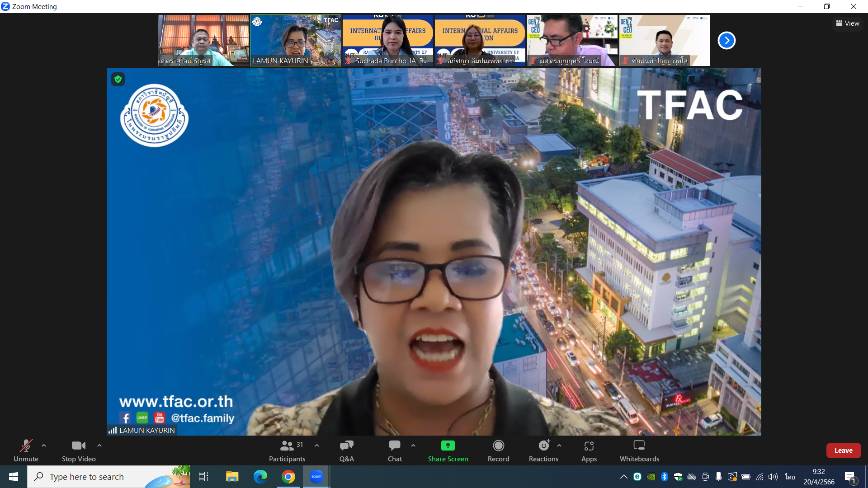Expand video options arrow next to Stop Video
This screenshot has width=868, height=488.
point(99,446)
